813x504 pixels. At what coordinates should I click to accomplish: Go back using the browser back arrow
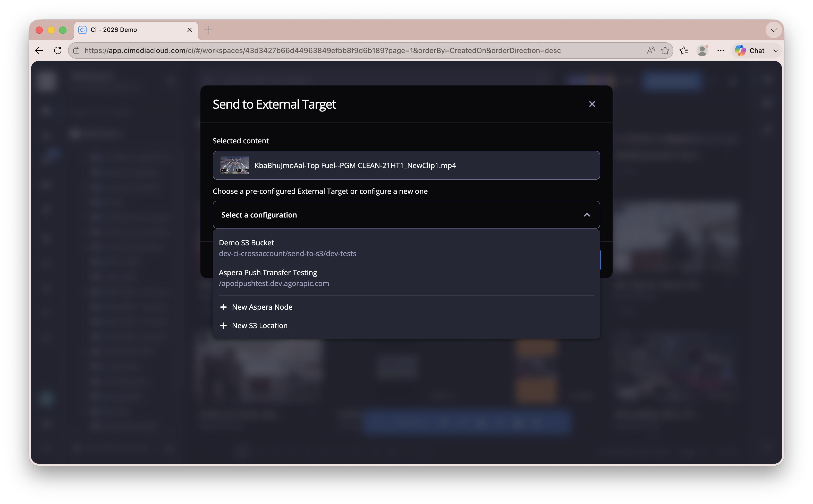click(39, 51)
